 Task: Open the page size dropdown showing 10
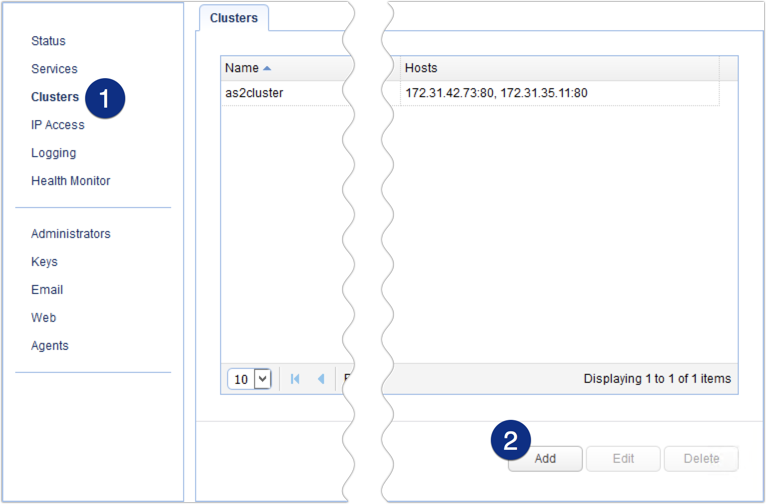pos(251,379)
